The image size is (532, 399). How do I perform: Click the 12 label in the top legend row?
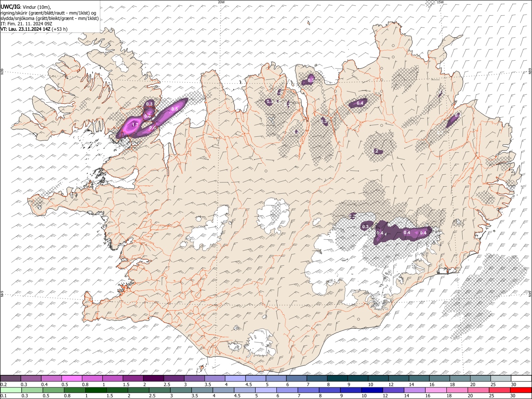click(x=391, y=384)
